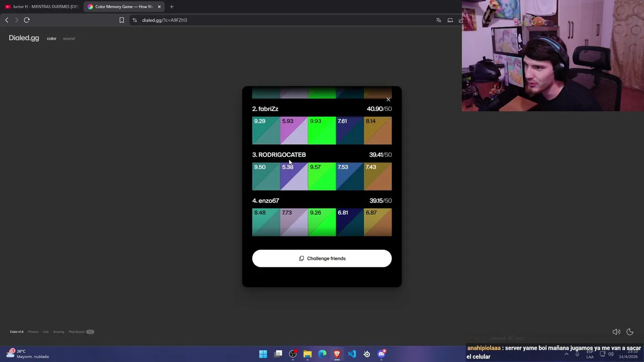
Task: Select fabriZz's 7.61 navy swatch
Action: 350,131
